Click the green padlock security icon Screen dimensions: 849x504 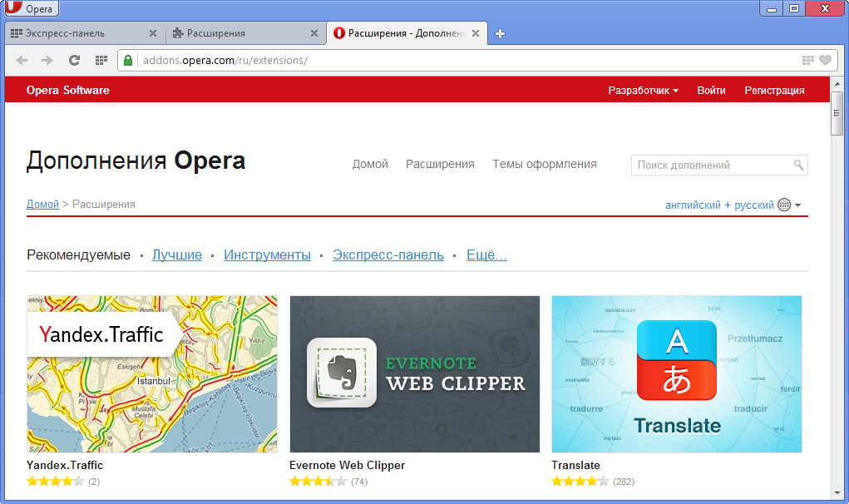tap(128, 60)
